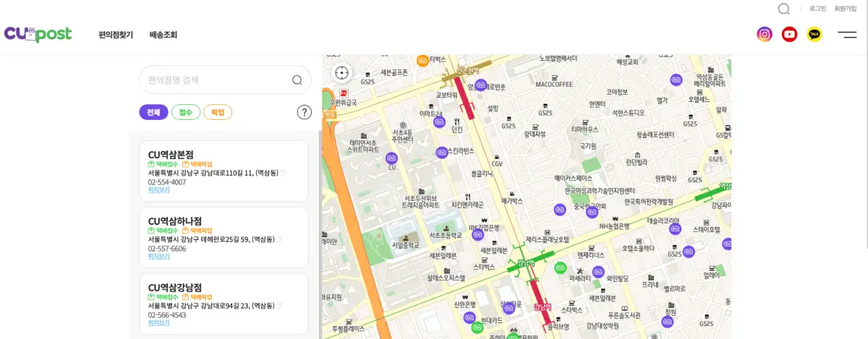Click the 서울중학교 label on map
Image resolution: width=868 pixels, height=339 pixels.
[x=405, y=246]
